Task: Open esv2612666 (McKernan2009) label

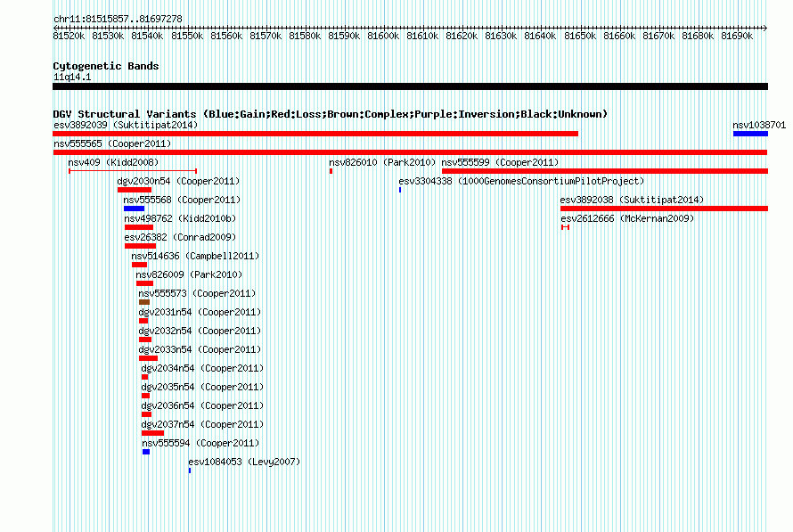Action: pos(627,218)
